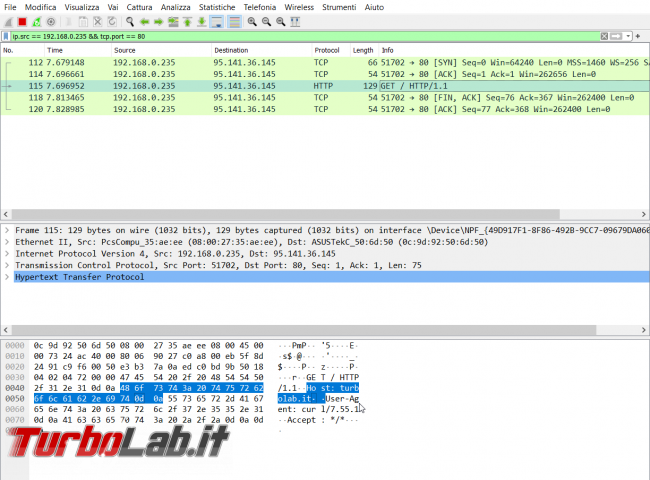The width and height of the screenshot is (650, 480).
Task: Select packet 118 FIN, ACK row
Action: click(x=325, y=97)
